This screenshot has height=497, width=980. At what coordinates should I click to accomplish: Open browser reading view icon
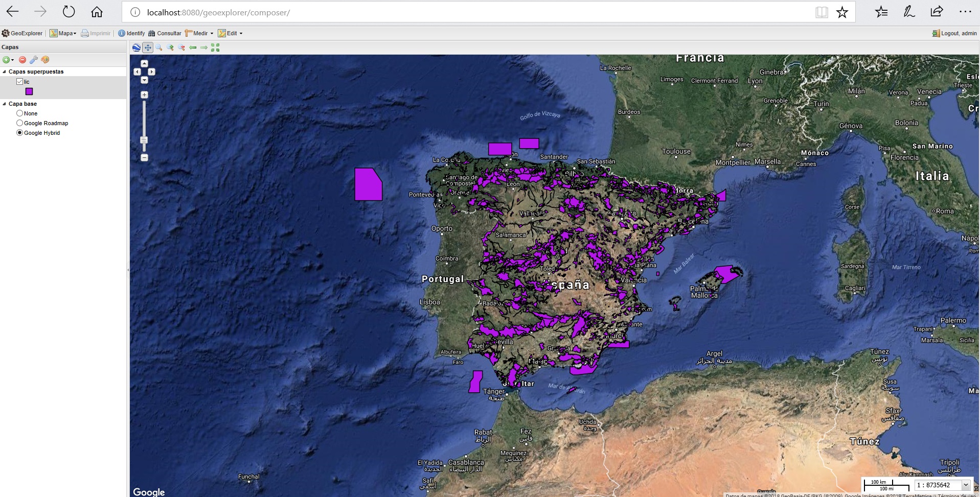(x=822, y=12)
